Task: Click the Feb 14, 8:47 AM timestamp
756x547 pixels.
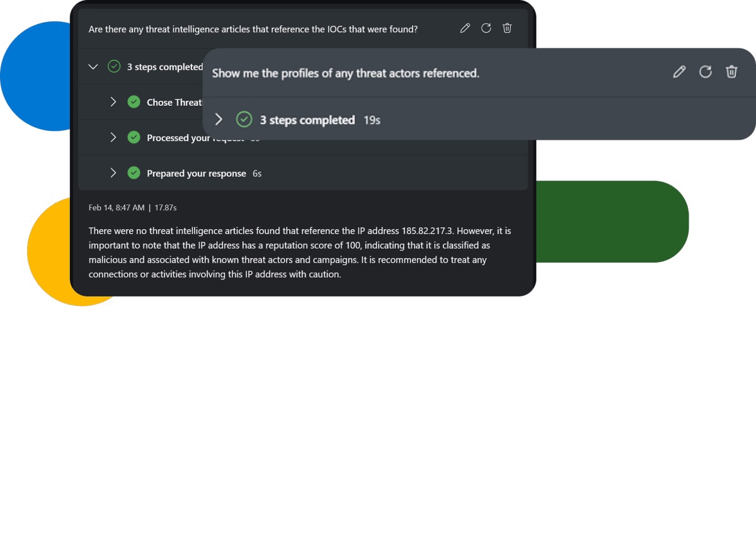Action: coord(117,207)
